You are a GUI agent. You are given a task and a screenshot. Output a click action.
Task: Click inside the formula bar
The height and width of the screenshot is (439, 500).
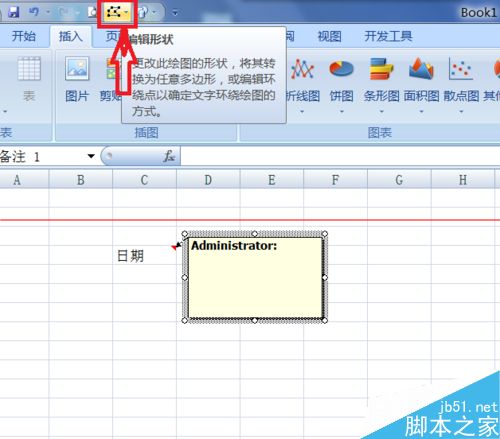[x=340, y=156]
